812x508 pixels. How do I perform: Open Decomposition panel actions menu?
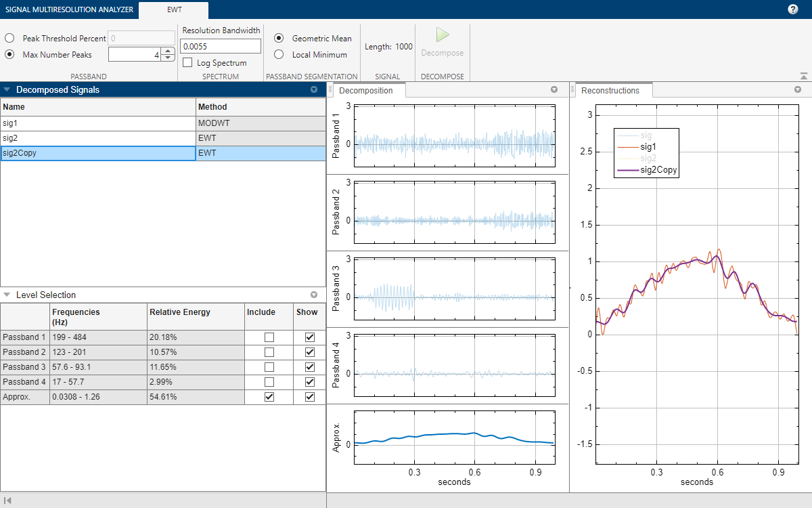554,90
